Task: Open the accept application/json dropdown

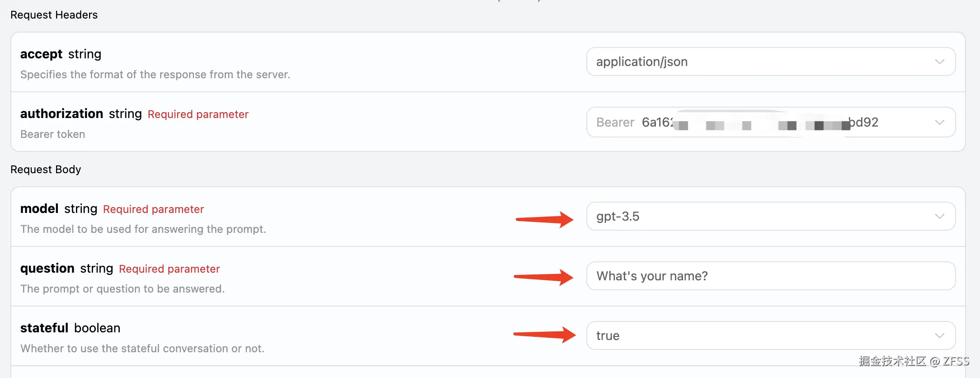Action: [x=759, y=61]
